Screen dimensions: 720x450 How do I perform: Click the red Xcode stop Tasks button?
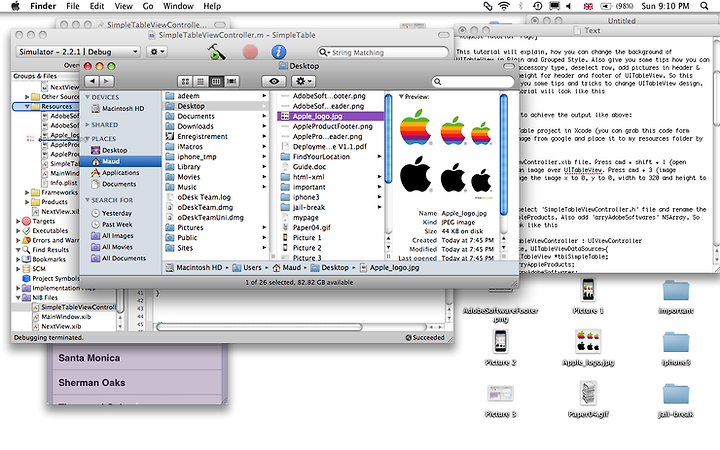[x=250, y=52]
